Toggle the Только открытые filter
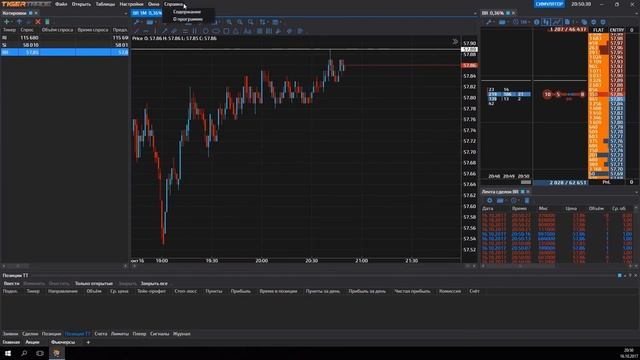The image size is (640, 360). tap(93, 283)
